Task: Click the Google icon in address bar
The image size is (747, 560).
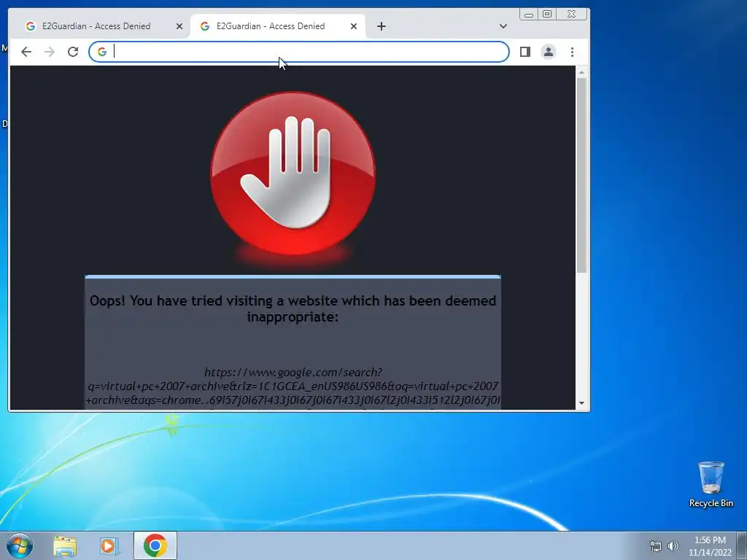Action: point(102,52)
